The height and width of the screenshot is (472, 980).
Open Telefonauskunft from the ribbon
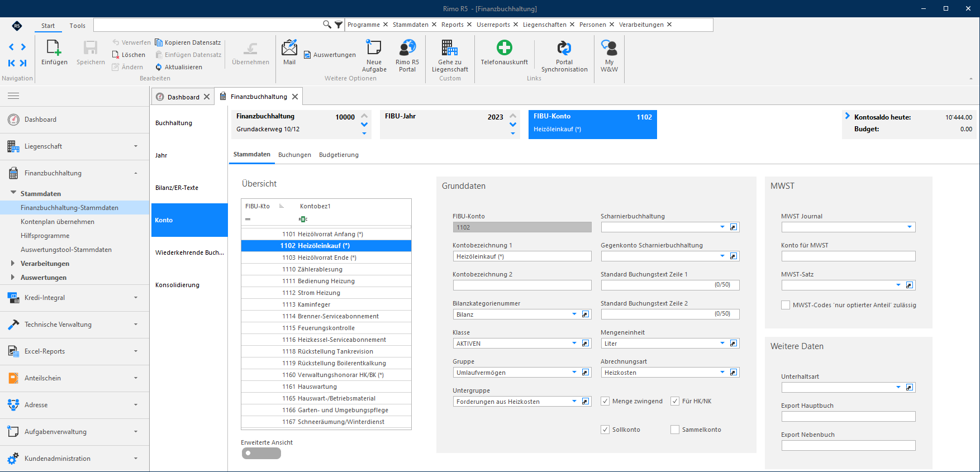pos(505,48)
